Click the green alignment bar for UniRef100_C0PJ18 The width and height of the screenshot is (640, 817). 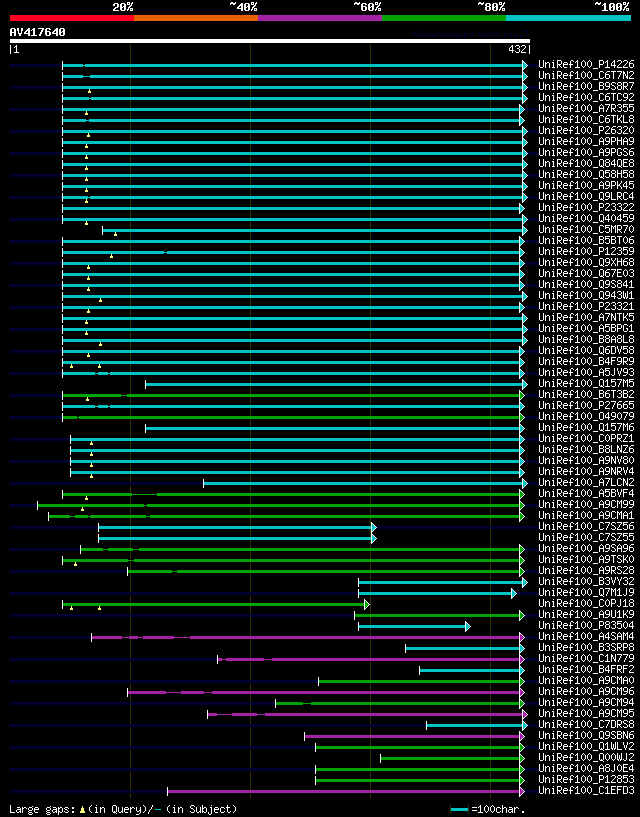216,604
